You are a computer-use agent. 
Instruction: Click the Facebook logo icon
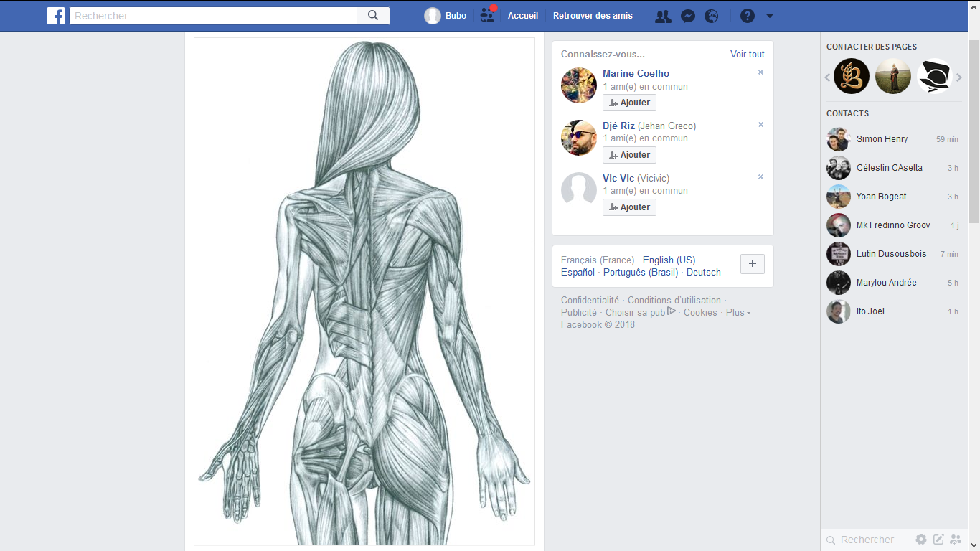pyautogui.click(x=56, y=16)
